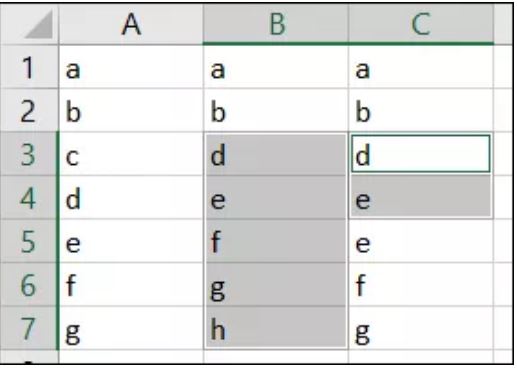
Task: Select row 2 header
Action: (29, 110)
